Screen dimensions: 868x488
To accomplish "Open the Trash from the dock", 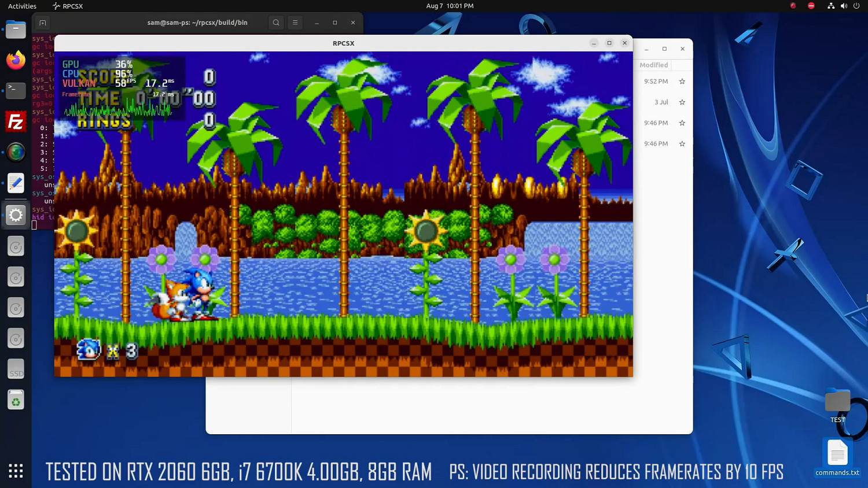I will coord(16,400).
